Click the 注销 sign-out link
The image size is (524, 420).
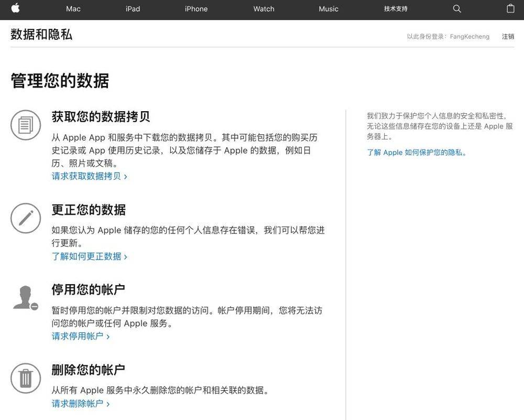(x=508, y=37)
